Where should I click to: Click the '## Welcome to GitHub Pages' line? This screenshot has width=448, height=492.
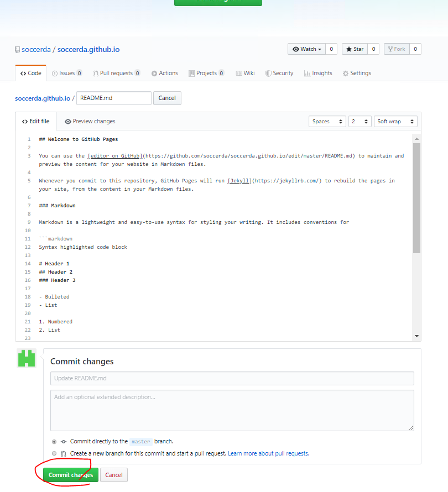pos(79,139)
